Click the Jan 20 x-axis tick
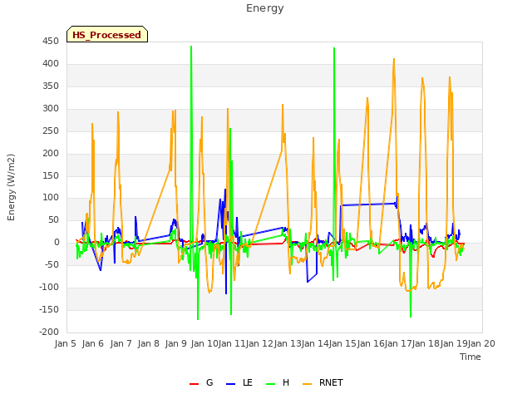This screenshot has width=532, height=399. click(481, 343)
